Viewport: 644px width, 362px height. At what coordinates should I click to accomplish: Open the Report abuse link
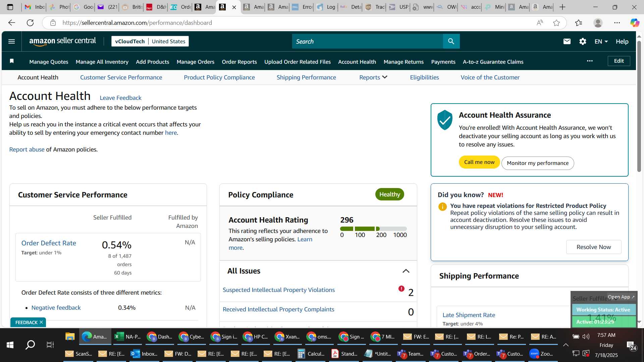click(x=27, y=149)
